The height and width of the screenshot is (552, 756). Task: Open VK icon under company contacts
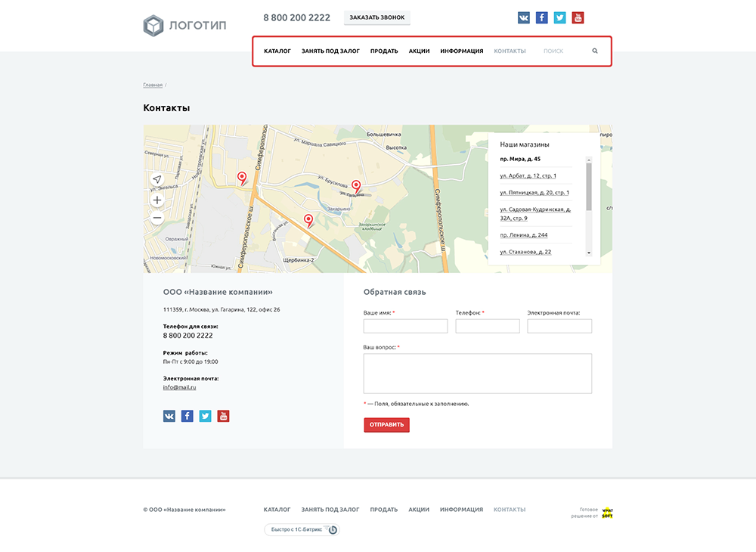pos(169,416)
